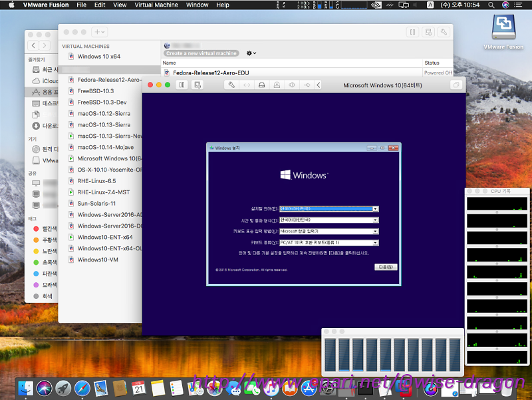The width and height of the screenshot is (532, 400).
Task: Open the Window menu
Action: 197,5
